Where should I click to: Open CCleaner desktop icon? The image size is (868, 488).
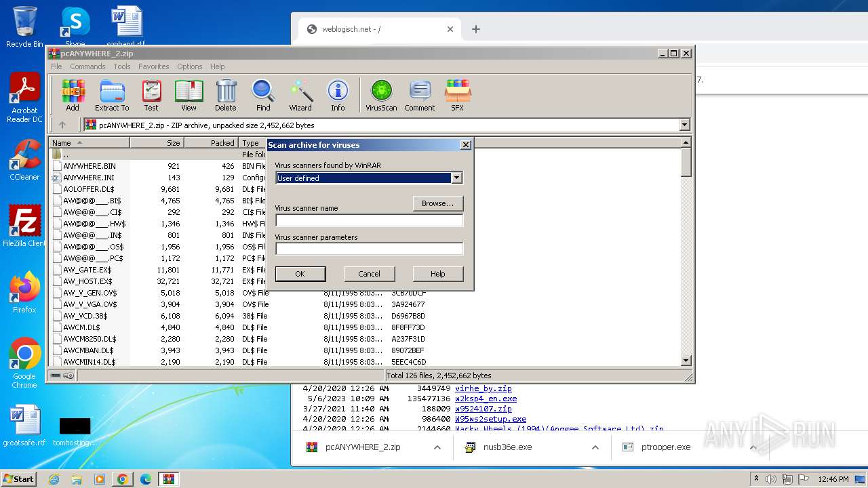24,160
